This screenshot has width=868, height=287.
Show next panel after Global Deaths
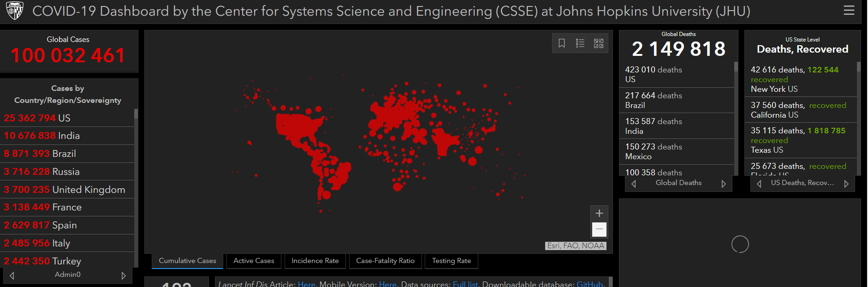pos(724,184)
